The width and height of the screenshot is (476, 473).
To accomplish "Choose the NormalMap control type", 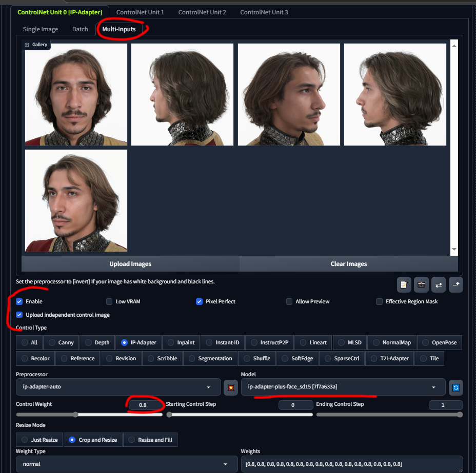I will 391,342.
